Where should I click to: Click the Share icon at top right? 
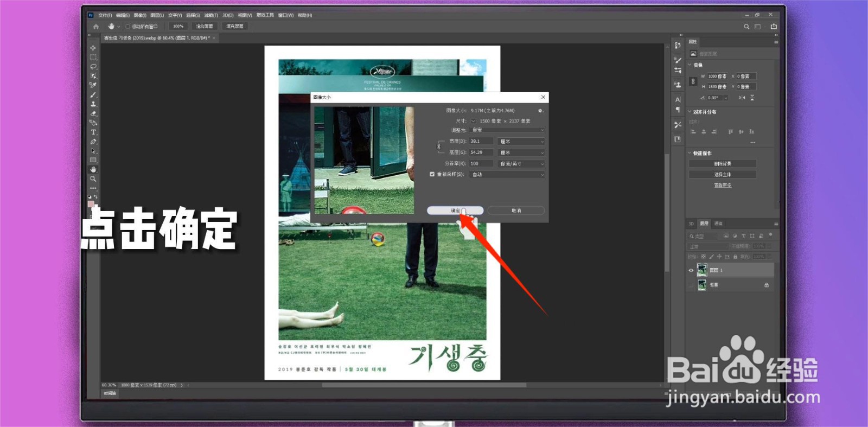774,26
